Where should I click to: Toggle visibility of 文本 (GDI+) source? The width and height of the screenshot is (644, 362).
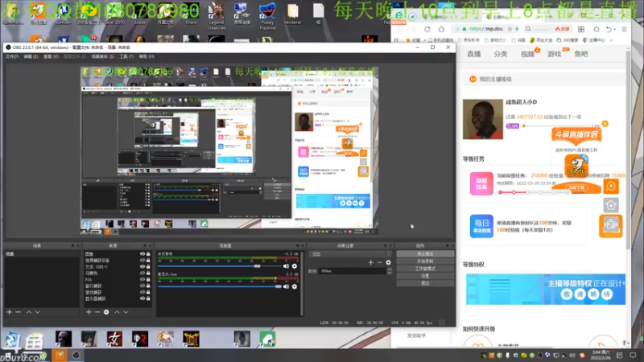click(x=142, y=267)
